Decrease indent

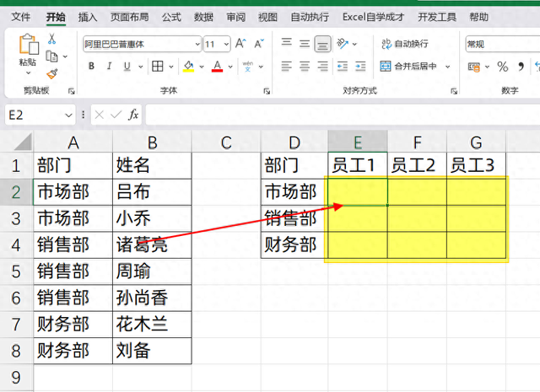pyautogui.click(x=343, y=66)
